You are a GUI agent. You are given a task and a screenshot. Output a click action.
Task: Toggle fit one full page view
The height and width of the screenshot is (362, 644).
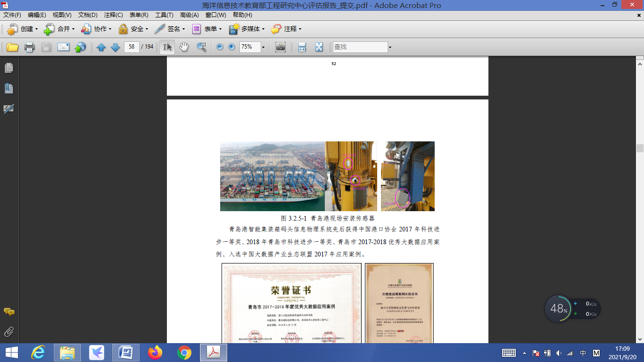click(319, 47)
